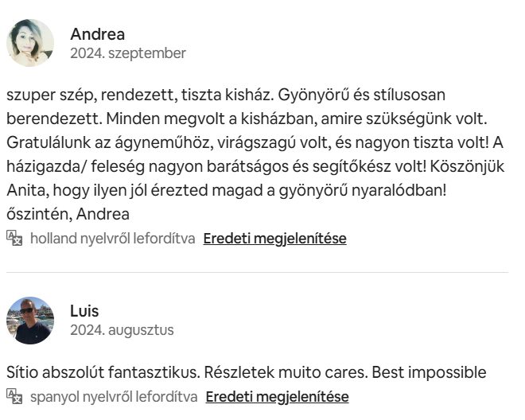
Task: Click Andrea's profile photo
Action: coord(30,43)
